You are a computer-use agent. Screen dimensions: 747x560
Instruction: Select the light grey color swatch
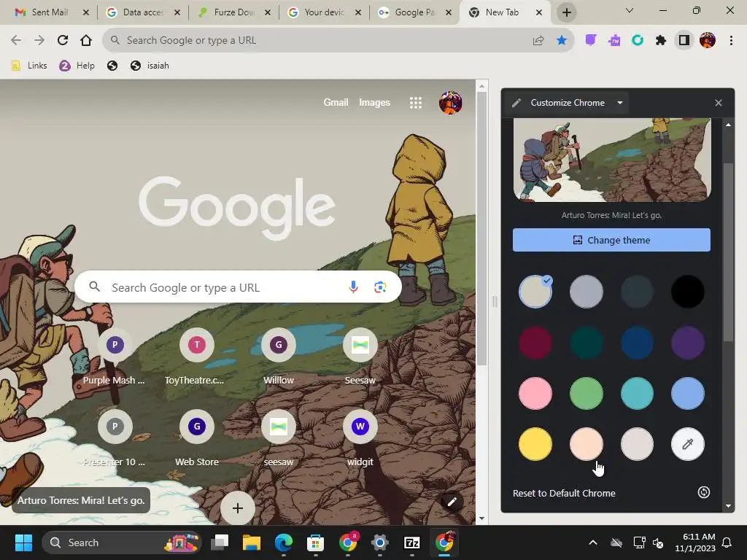point(586,292)
